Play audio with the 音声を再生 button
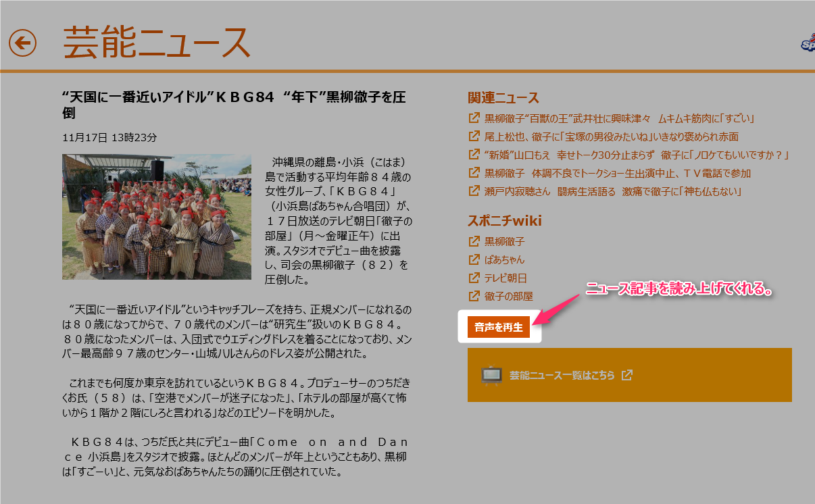This screenshot has width=815, height=504. coord(499,327)
